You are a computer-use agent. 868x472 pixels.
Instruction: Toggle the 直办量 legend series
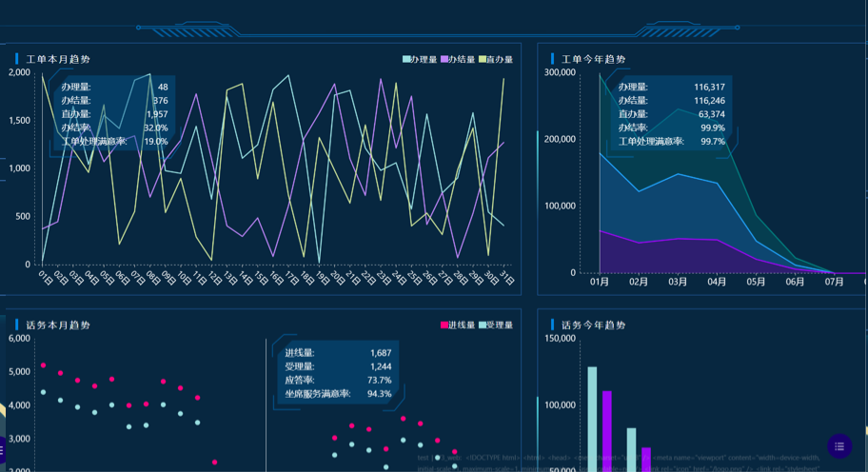(496, 59)
